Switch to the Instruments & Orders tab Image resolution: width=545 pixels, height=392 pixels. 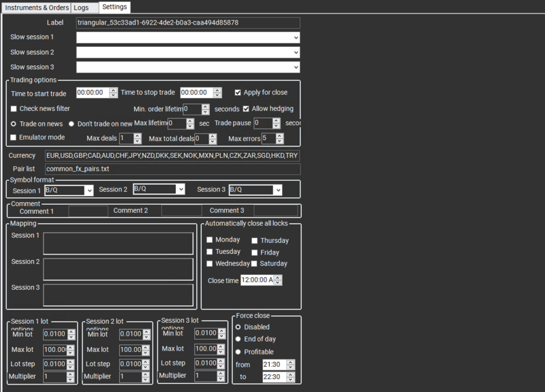click(x=36, y=7)
